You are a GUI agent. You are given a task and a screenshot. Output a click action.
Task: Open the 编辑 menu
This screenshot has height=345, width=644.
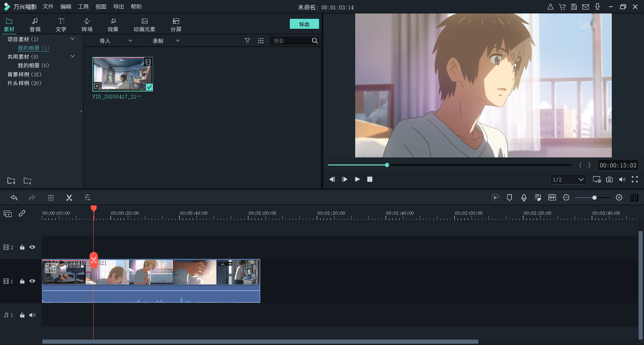[66, 7]
